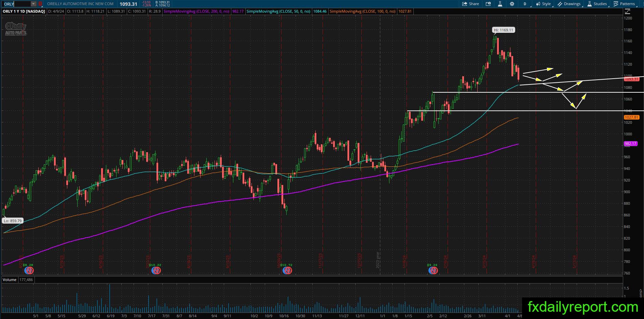Click the flask icon beside the settings gear

[x=500, y=4]
